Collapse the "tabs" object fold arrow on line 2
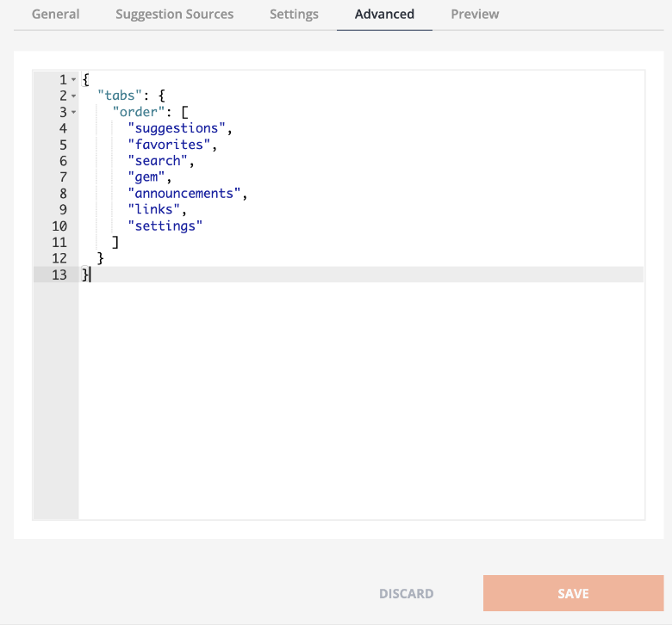The width and height of the screenshot is (672, 625). (74, 96)
